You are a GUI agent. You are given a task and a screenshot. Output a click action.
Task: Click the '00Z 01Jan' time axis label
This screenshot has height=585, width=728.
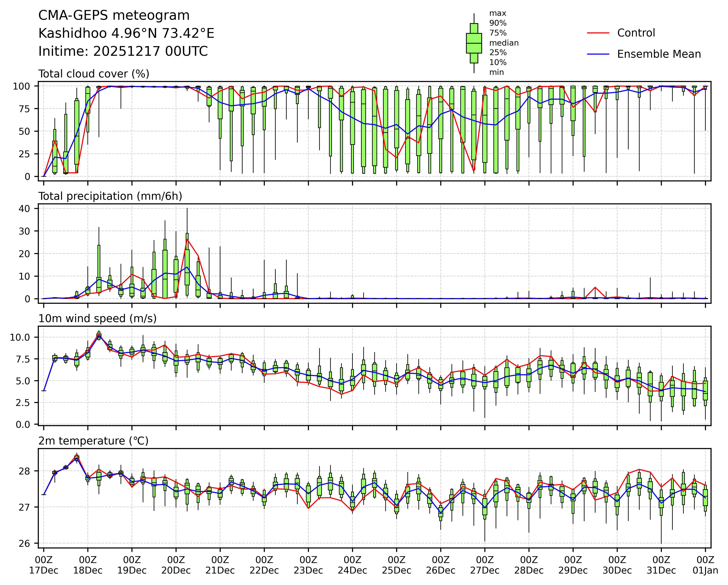(x=705, y=565)
